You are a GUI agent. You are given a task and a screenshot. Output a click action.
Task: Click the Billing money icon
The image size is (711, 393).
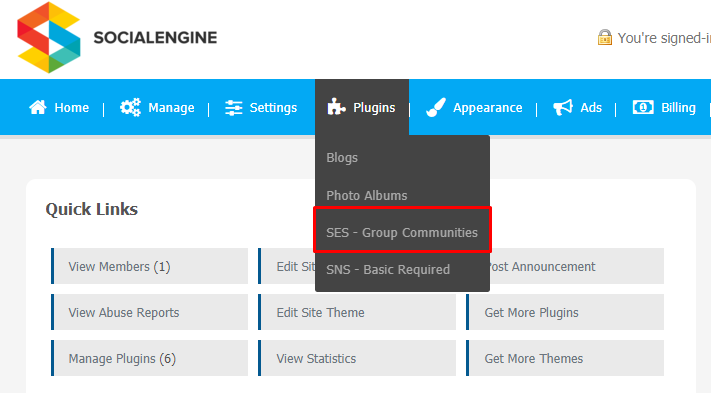643,107
